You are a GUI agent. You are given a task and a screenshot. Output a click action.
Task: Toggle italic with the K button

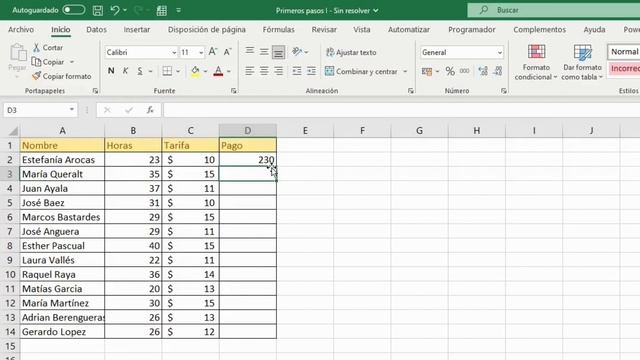pyautogui.click(x=125, y=71)
